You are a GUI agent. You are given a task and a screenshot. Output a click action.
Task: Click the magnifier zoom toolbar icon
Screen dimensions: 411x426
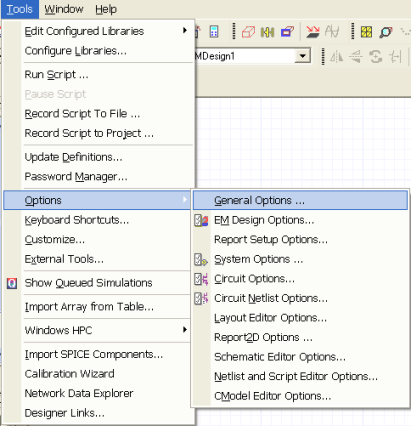[386, 32]
